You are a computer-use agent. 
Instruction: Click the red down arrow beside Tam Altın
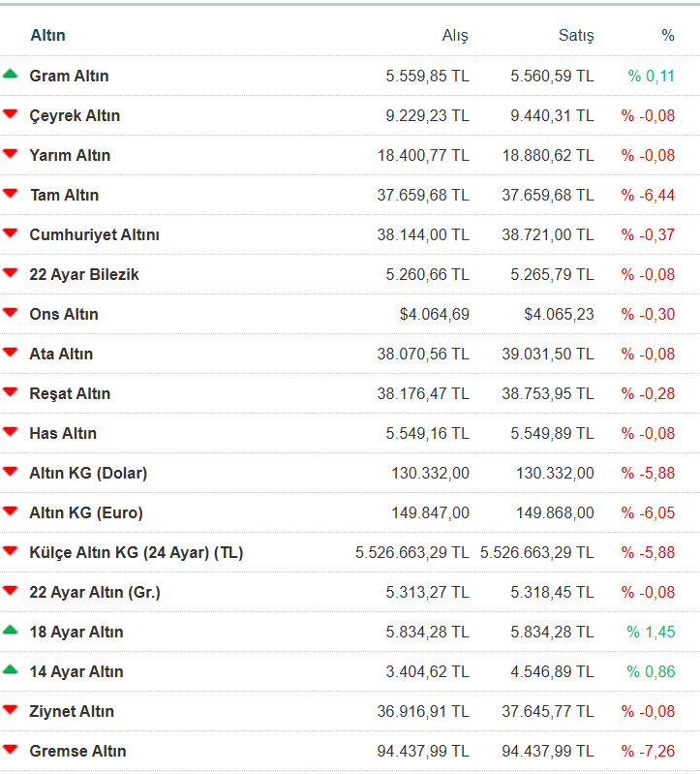11,194
